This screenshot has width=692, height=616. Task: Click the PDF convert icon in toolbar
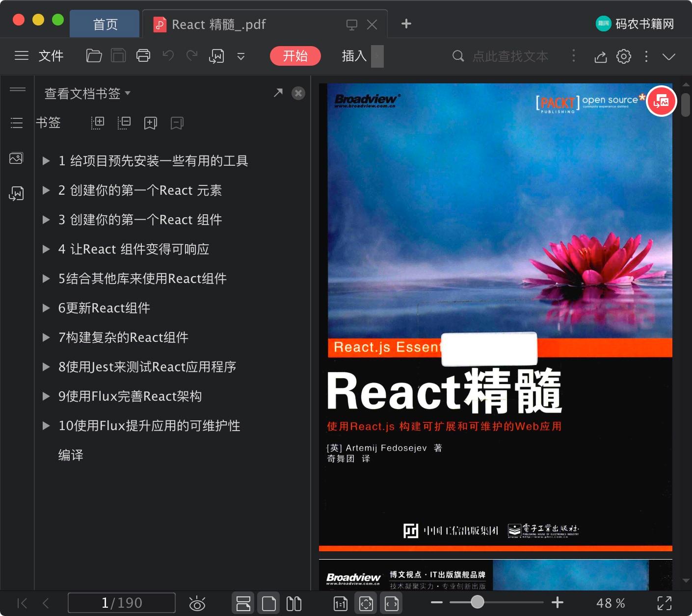(216, 56)
